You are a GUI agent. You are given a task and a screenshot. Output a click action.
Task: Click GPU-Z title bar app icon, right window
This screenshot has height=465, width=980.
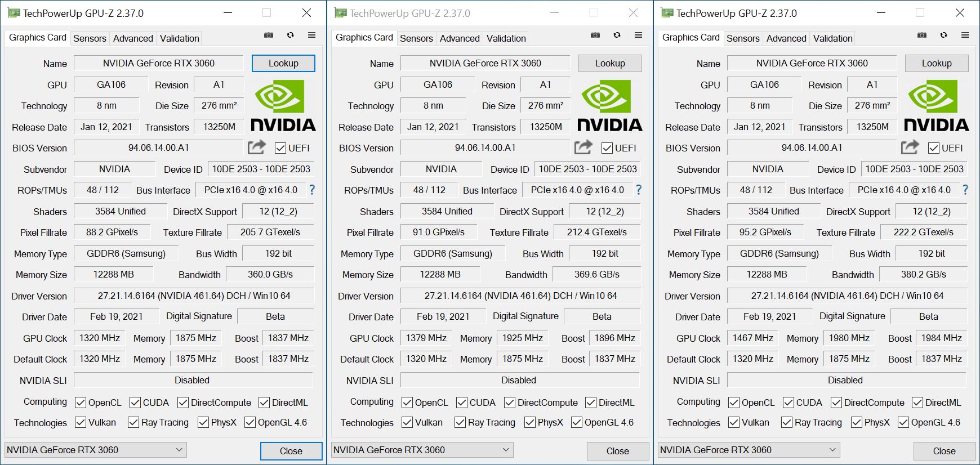[666, 13]
